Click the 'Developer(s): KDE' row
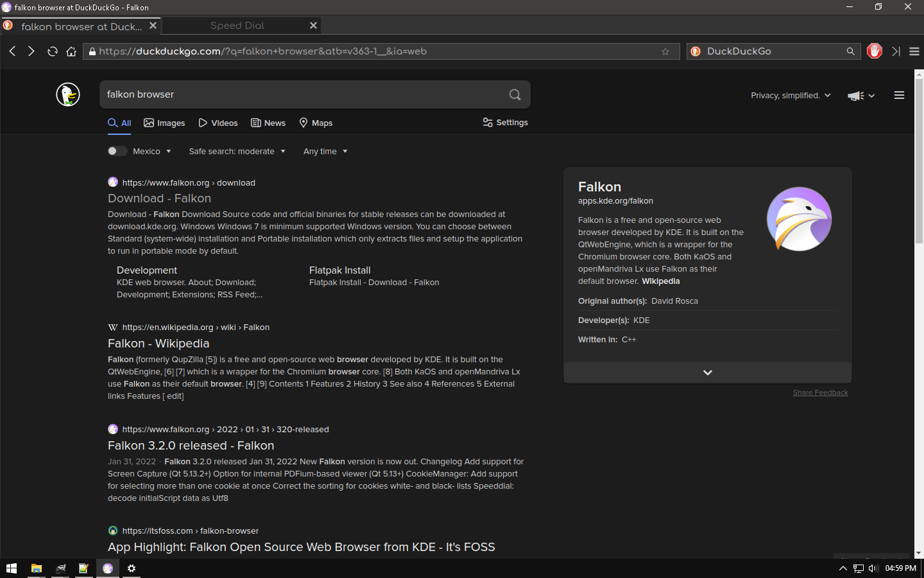 point(707,320)
